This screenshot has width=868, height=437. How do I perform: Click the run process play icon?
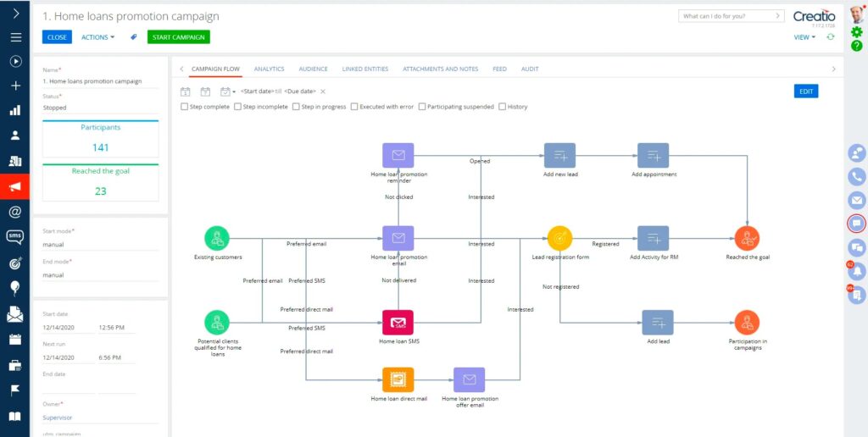(15, 62)
